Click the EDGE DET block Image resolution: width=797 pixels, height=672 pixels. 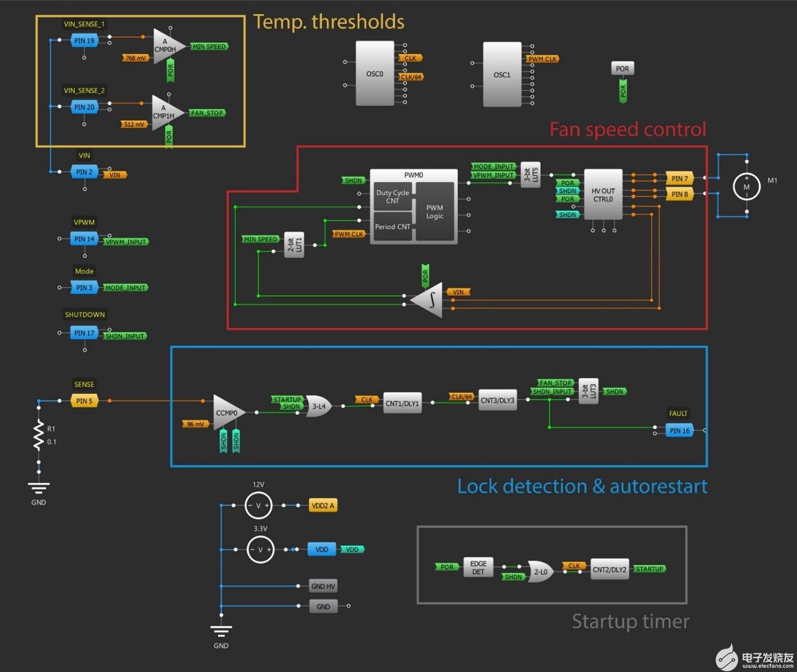click(x=478, y=568)
